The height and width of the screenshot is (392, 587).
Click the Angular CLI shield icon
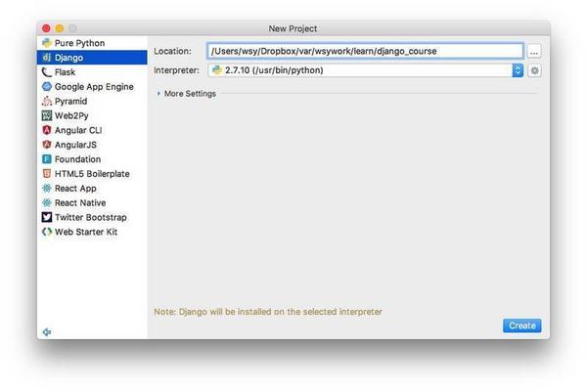pyautogui.click(x=46, y=130)
